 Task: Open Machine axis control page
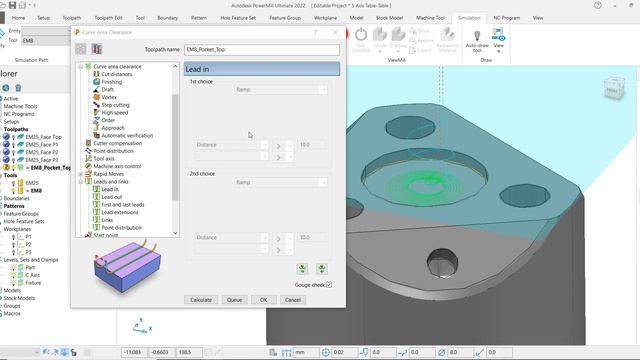pos(117,166)
